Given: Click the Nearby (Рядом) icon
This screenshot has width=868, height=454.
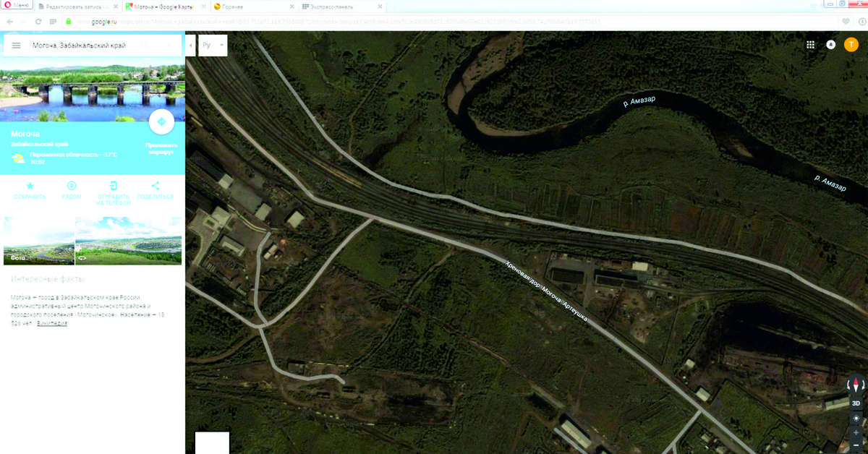Looking at the screenshot, I should coord(71,187).
